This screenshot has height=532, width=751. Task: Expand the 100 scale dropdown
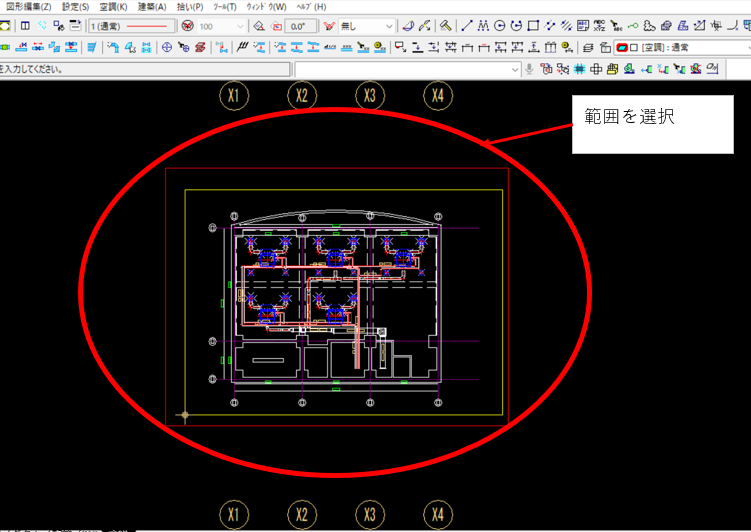coord(240,26)
